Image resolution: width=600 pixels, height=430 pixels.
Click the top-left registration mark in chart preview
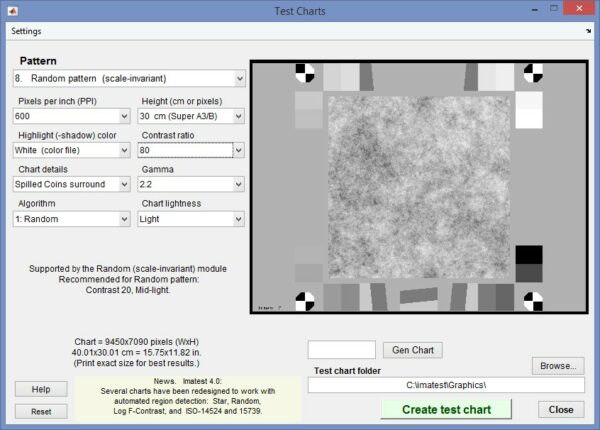pos(305,73)
